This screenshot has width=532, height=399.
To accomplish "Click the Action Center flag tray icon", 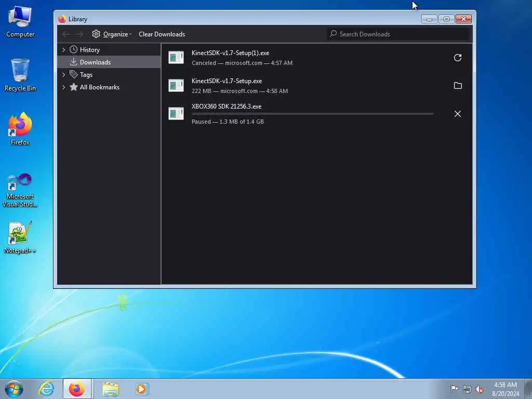I will 454,389.
